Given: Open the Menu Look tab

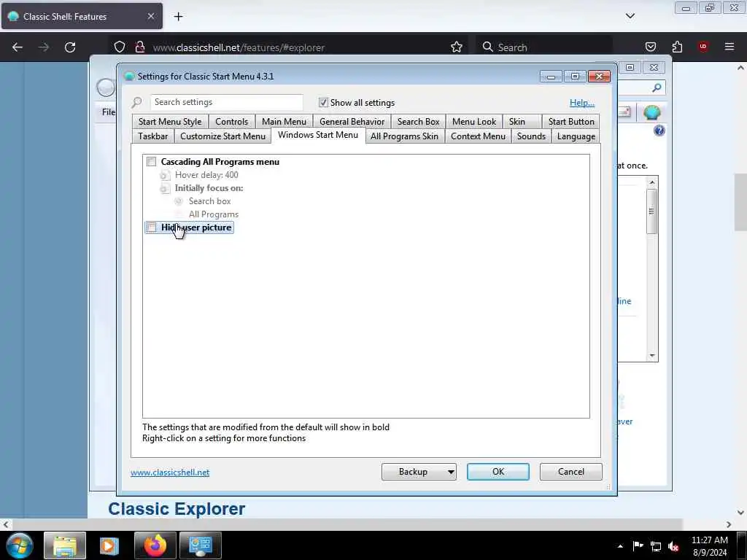Looking at the screenshot, I should pyautogui.click(x=474, y=122).
